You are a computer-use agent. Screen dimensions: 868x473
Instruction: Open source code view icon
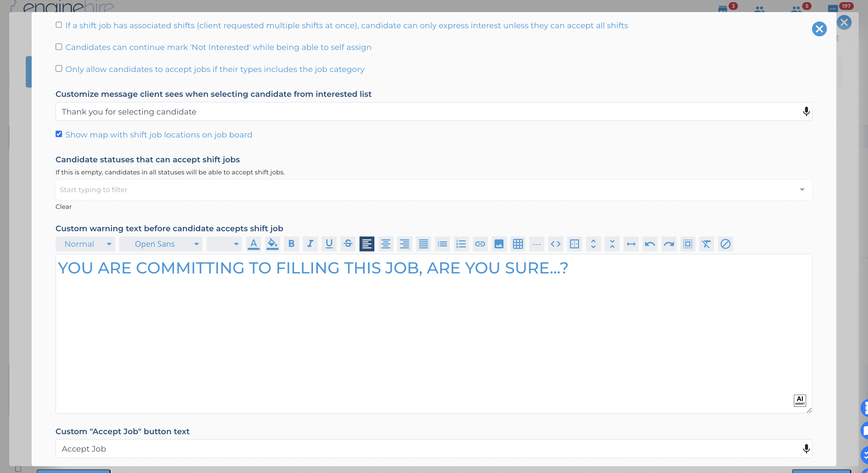tap(555, 244)
